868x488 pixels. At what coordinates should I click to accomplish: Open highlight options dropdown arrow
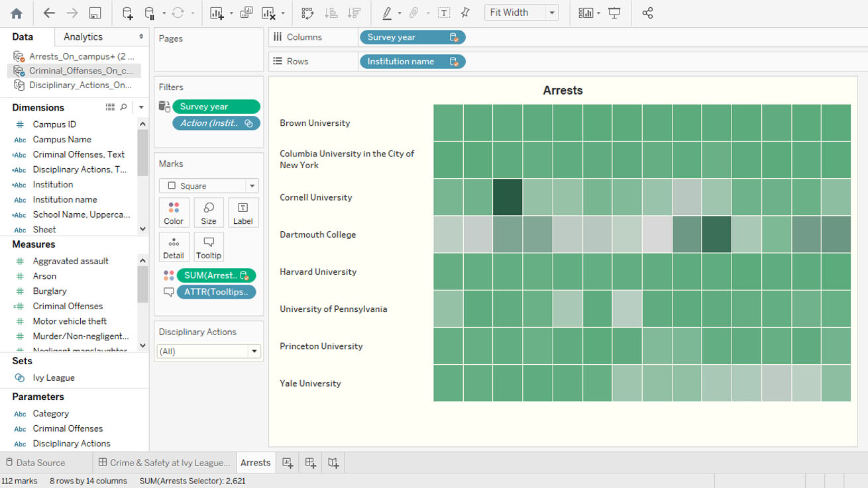point(400,13)
